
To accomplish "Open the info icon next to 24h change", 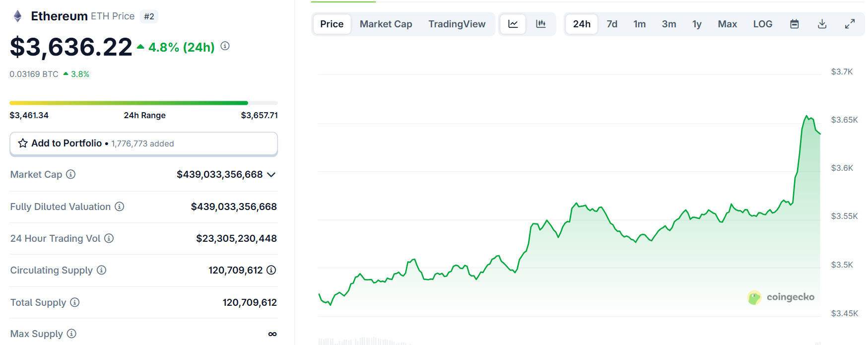I will point(225,46).
